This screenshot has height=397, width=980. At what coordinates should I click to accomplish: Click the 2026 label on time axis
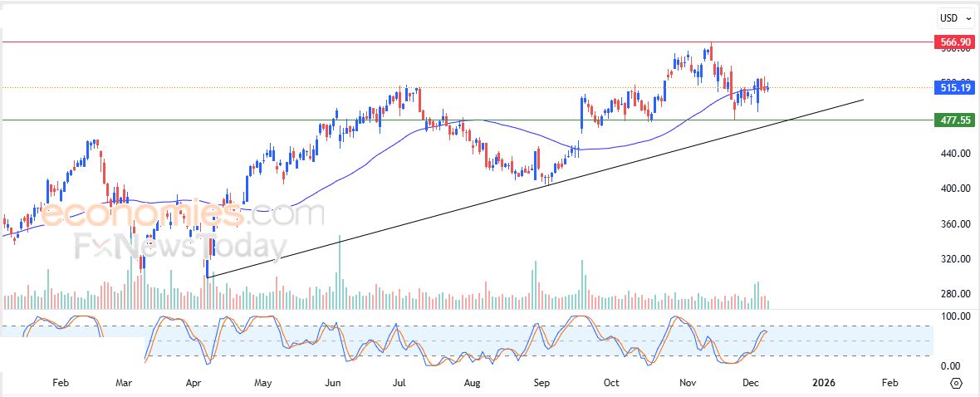(x=824, y=383)
